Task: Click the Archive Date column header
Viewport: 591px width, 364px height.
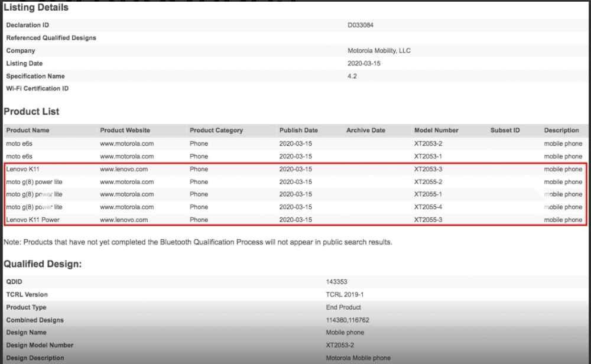Action: pyautogui.click(x=366, y=131)
